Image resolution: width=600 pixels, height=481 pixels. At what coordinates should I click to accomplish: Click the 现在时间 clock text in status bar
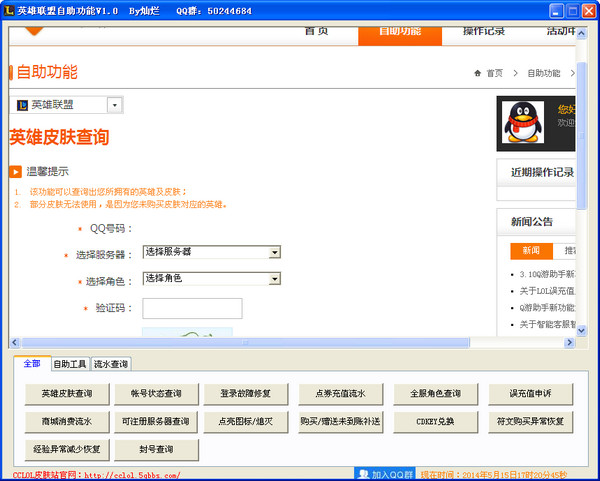tap(494, 475)
